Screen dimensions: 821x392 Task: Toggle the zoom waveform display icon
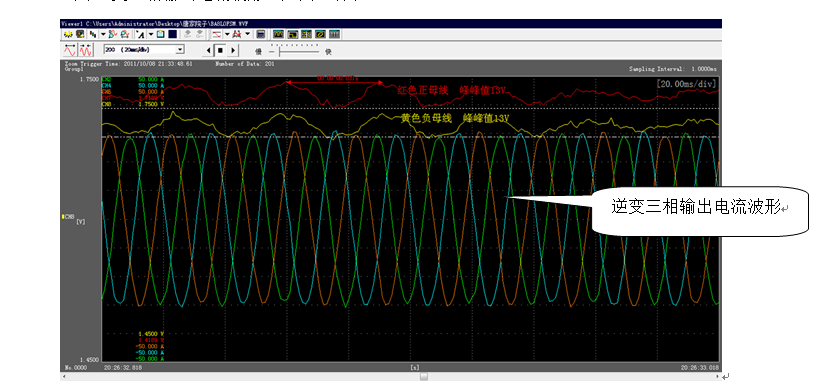(x=292, y=34)
